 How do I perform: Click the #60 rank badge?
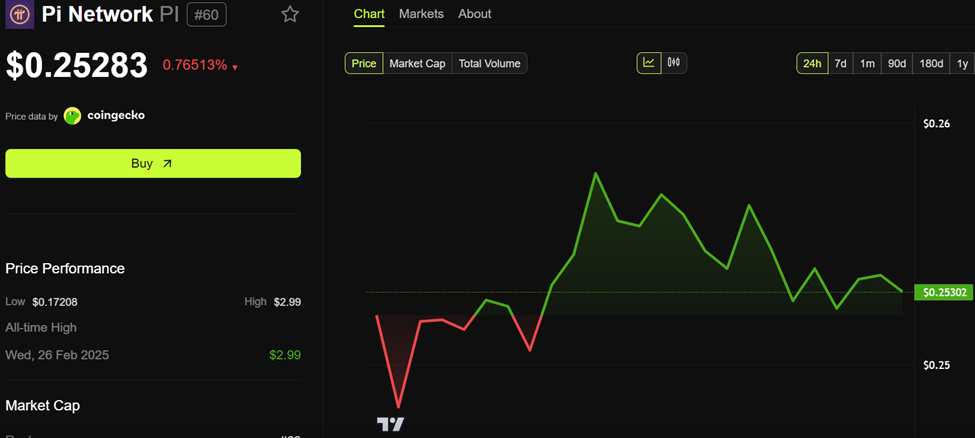tap(206, 15)
